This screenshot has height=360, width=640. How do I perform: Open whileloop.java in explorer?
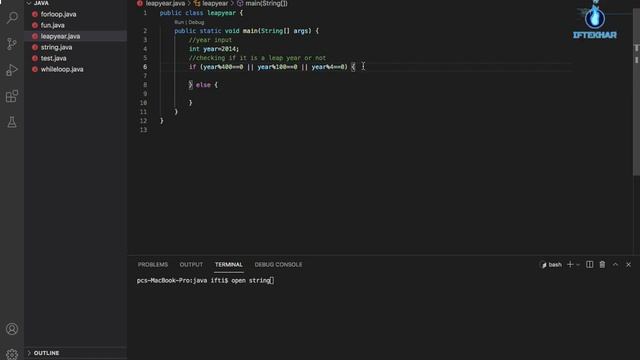(62, 69)
